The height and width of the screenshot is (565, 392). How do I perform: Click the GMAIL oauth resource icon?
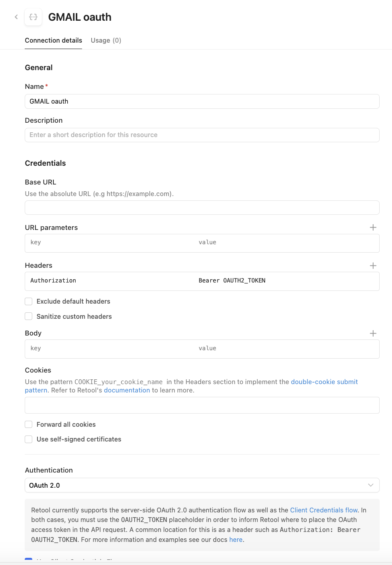pos(33,17)
